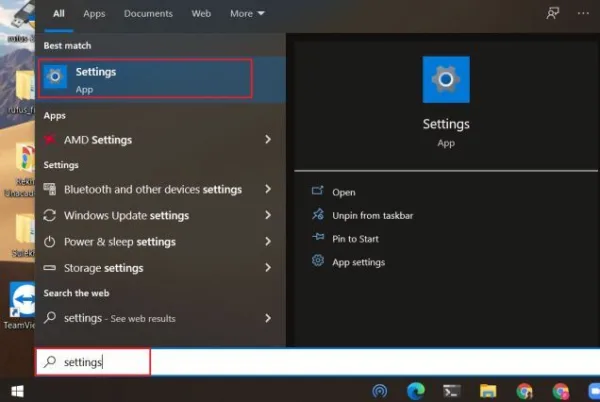Expand Bluetooth and other devices chevron
The width and height of the screenshot is (600, 402).
pyautogui.click(x=268, y=189)
